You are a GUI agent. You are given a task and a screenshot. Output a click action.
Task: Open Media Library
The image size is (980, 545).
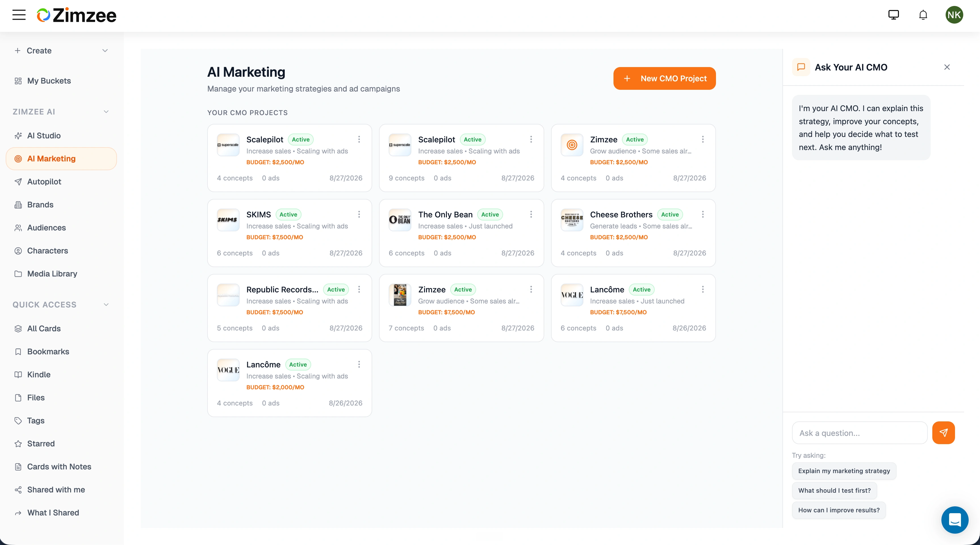click(61, 274)
